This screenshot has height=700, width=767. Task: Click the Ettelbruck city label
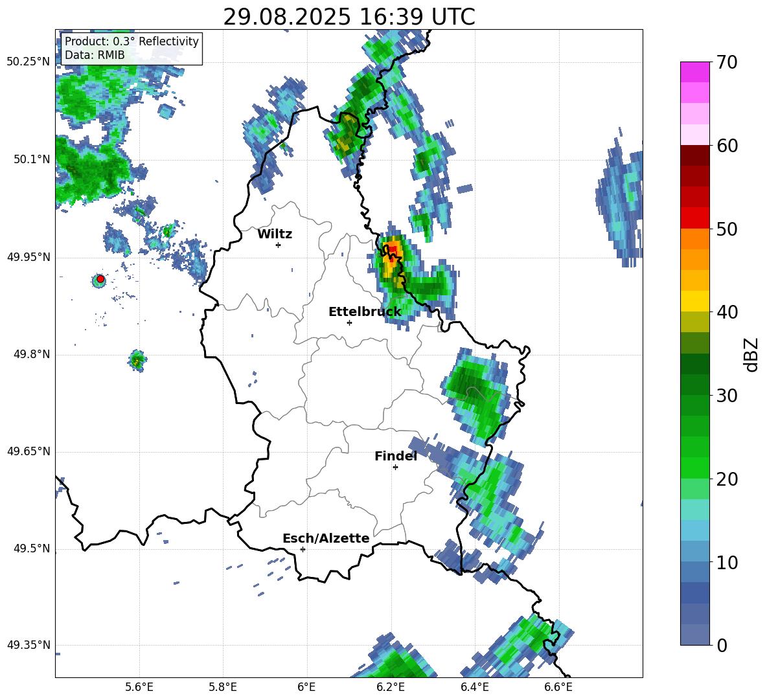(x=365, y=311)
